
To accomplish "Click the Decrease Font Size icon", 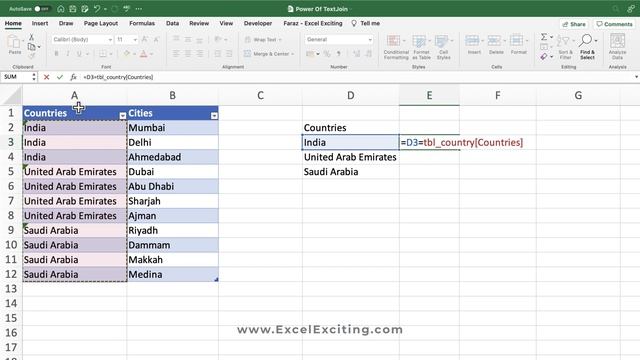I will pyautogui.click(x=156, y=39).
